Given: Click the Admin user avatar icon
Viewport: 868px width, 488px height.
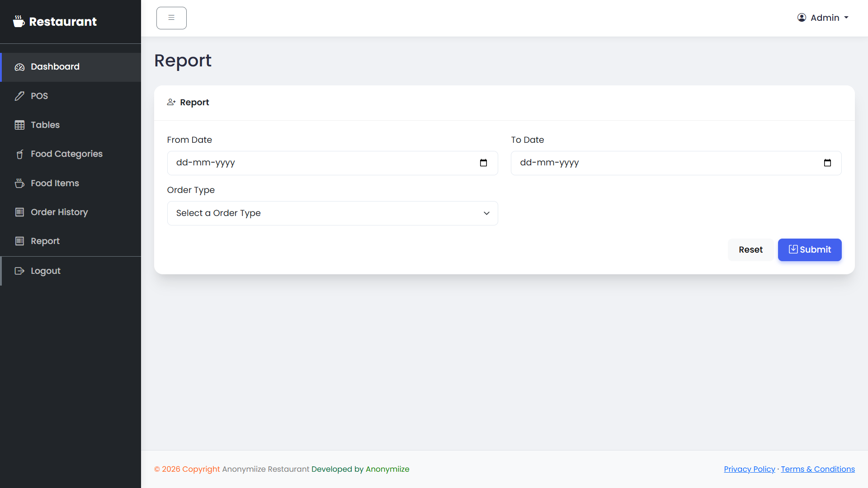Looking at the screenshot, I should pos(802,18).
